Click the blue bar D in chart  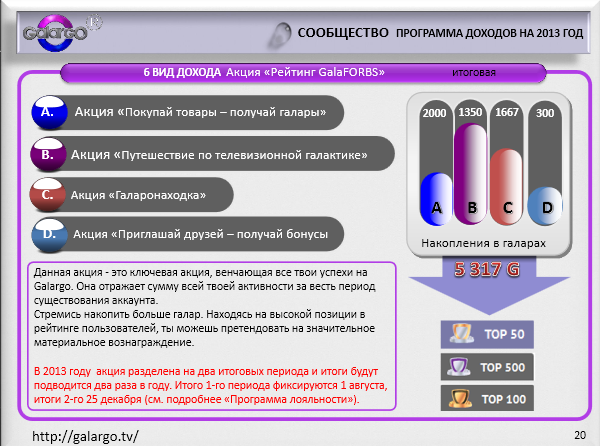545,206
